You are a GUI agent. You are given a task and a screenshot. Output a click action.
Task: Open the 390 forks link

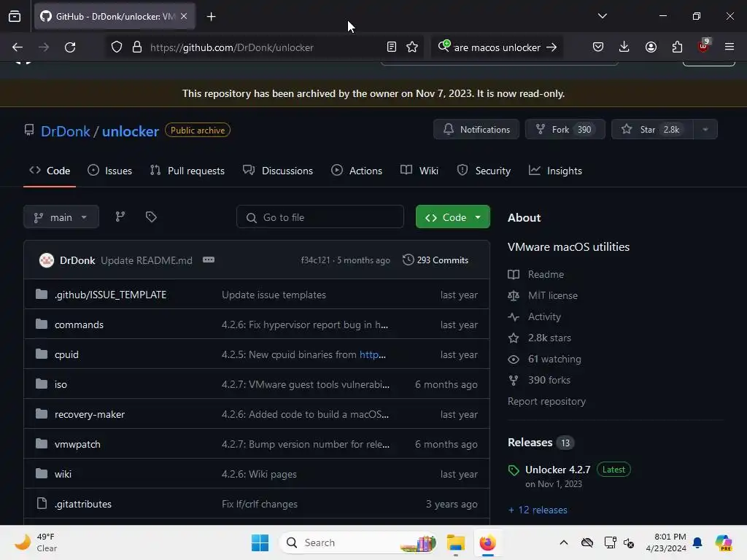(x=539, y=380)
